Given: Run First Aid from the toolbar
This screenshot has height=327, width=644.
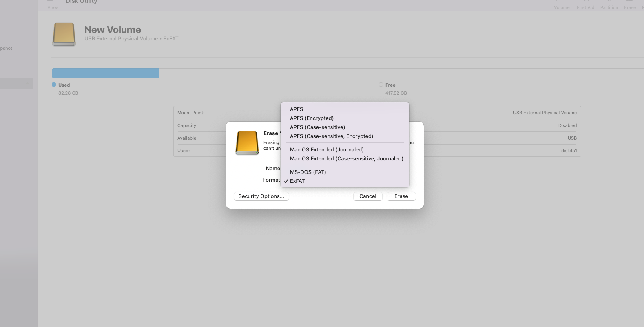Looking at the screenshot, I should coord(586,5).
